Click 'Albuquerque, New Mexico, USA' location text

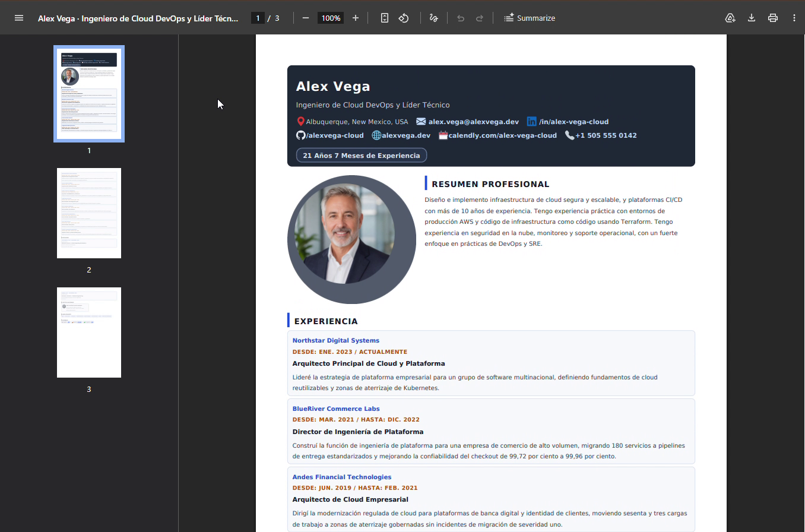coord(357,122)
